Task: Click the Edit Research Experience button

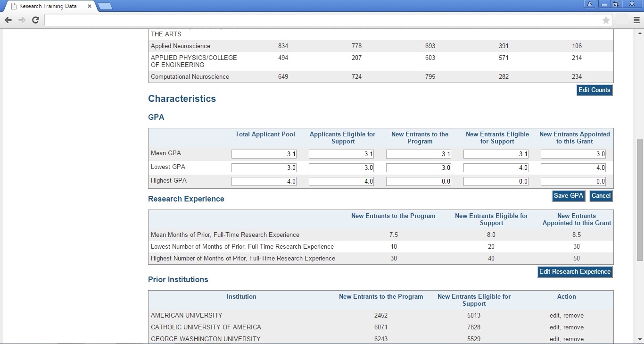Action: [575, 272]
